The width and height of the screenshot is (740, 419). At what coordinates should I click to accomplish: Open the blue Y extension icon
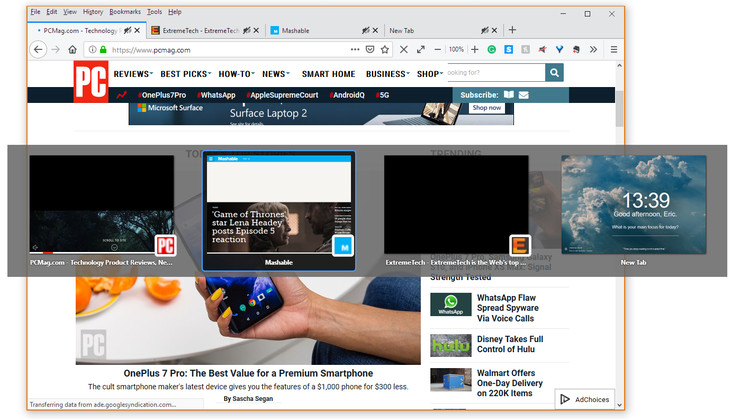tap(559, 50)
